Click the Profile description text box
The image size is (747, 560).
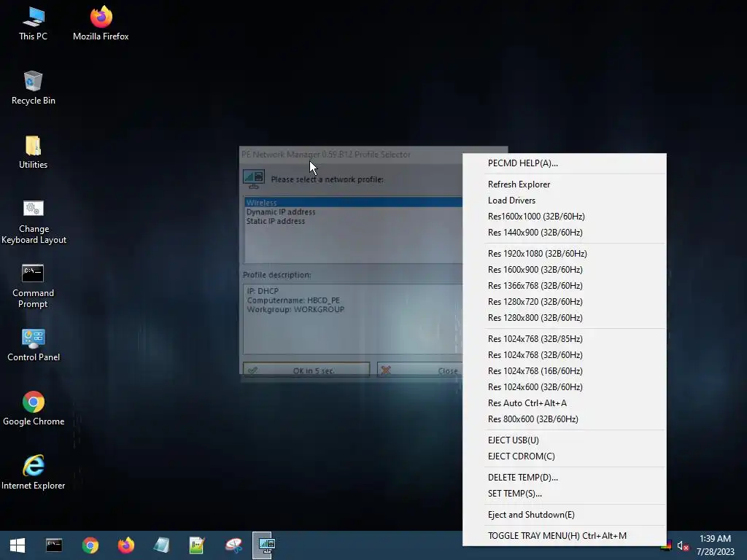tap(352, 319)
